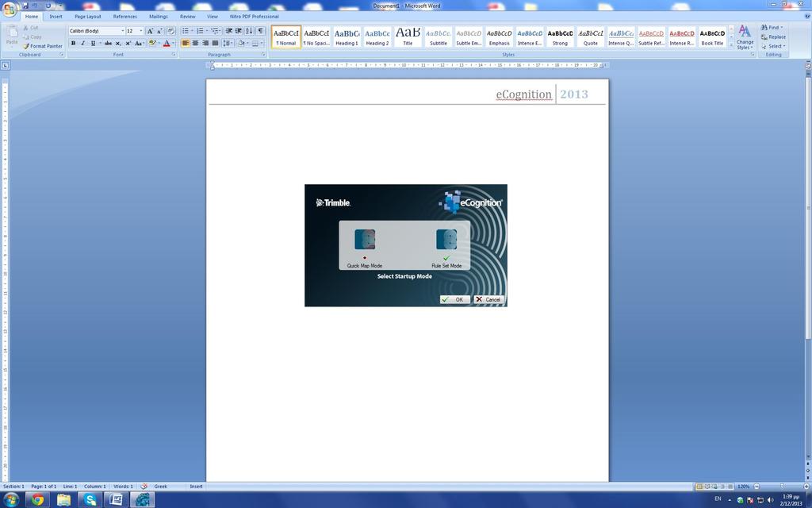The image size is (812, 508).
Task: Clear all text formatting
Action: click(x=170, y=31)
